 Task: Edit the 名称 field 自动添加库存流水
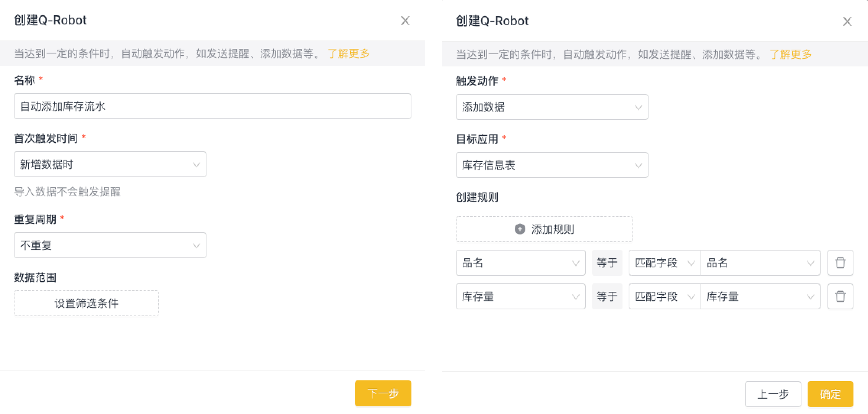[x=213, y=106]
